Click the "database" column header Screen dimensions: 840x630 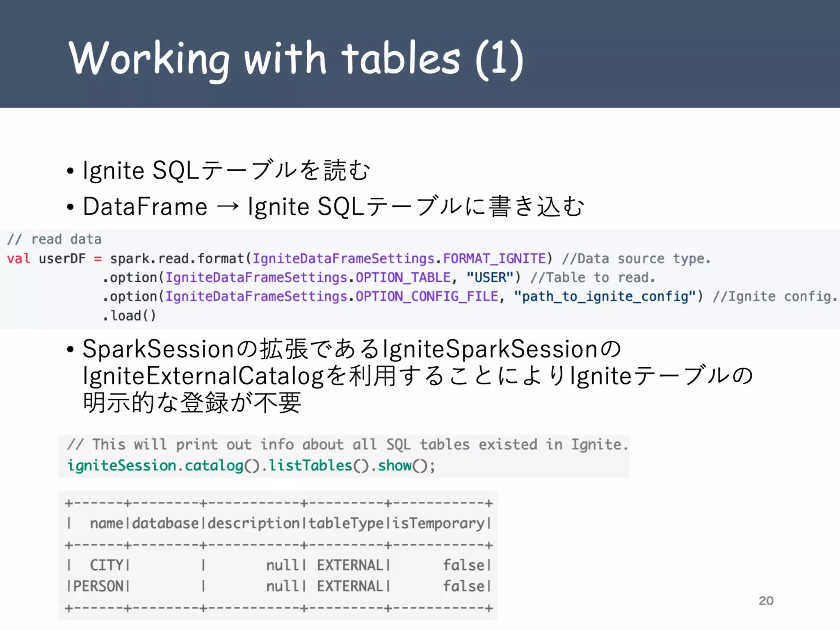[x=165, y=523]
